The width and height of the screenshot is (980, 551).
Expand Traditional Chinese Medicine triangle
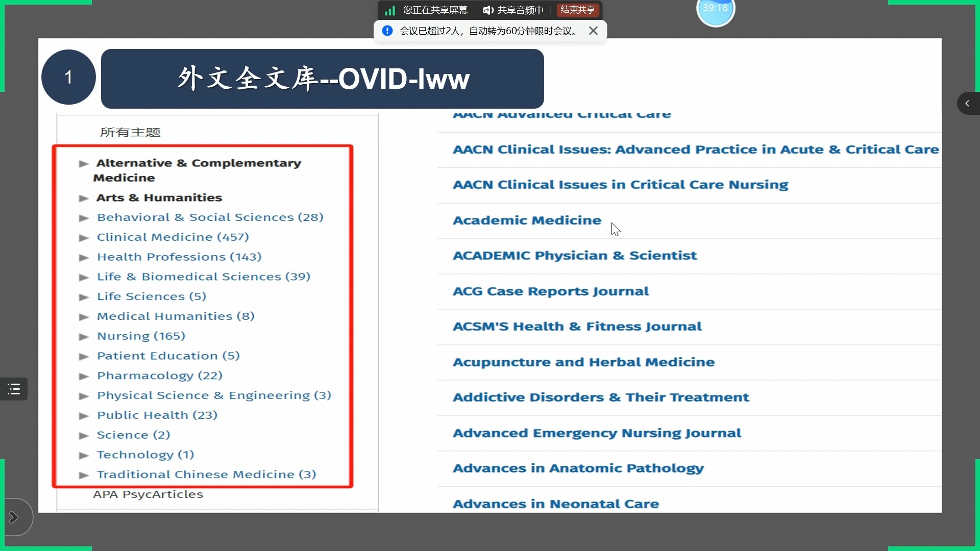click(x=84, y=475)
